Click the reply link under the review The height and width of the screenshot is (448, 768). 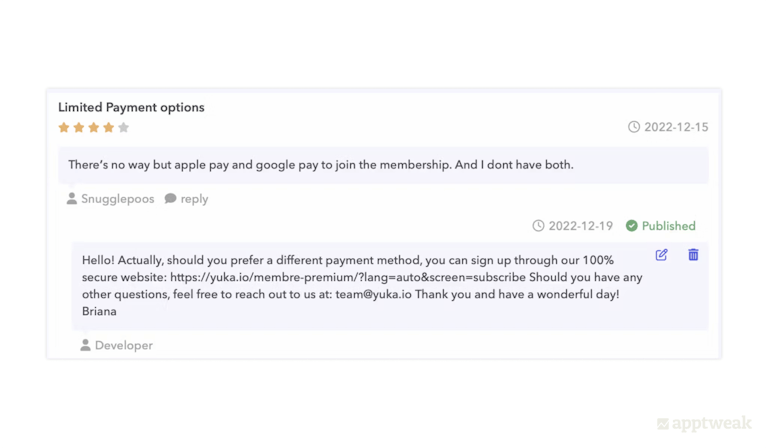(x=194, y=199)
